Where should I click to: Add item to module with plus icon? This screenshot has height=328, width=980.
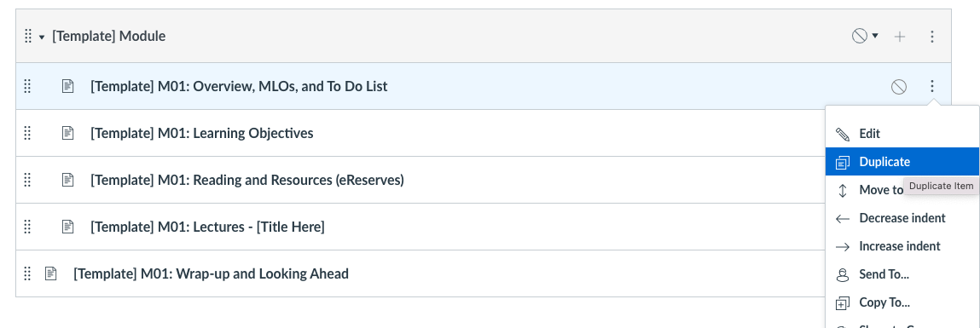pos(899,37)
